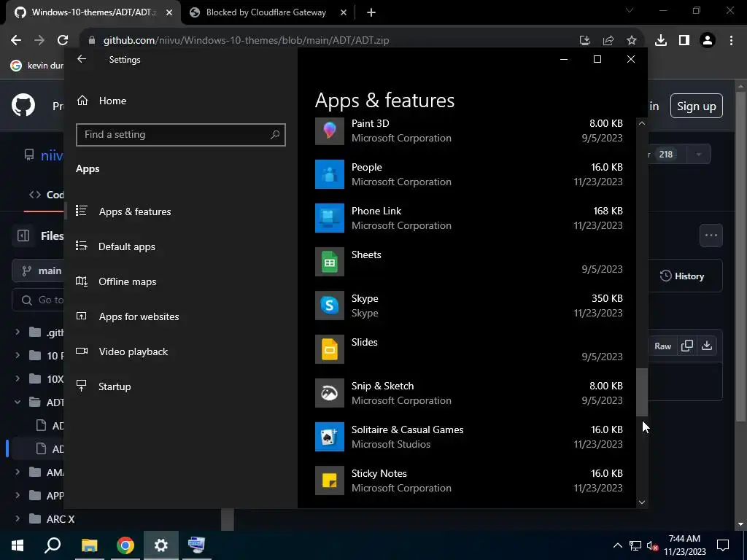Open File Explorer from the taskbar
The width and height of the screenshot is (747, 560).
[x=89, y=545]
